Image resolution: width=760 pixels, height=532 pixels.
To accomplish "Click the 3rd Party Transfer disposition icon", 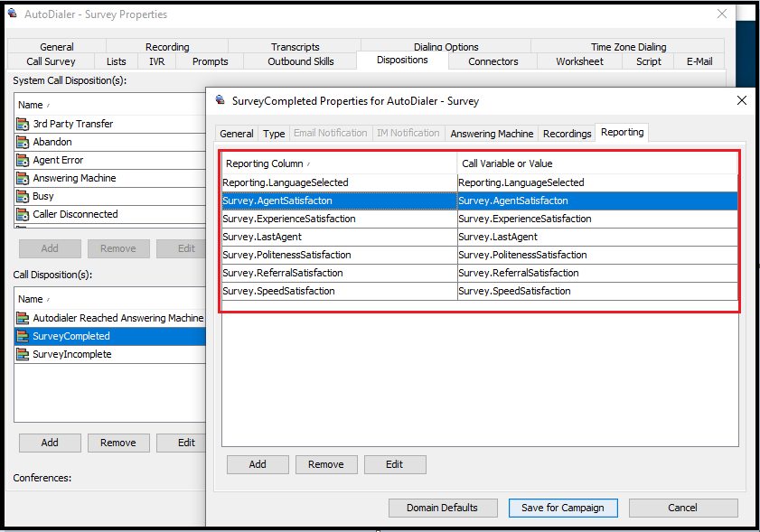I will [23, 125].
